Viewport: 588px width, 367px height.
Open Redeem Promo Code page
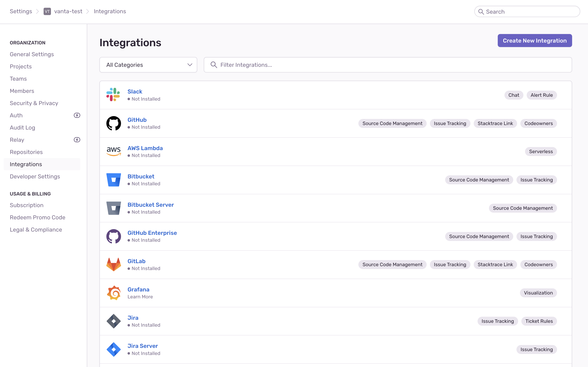point(37,218)
